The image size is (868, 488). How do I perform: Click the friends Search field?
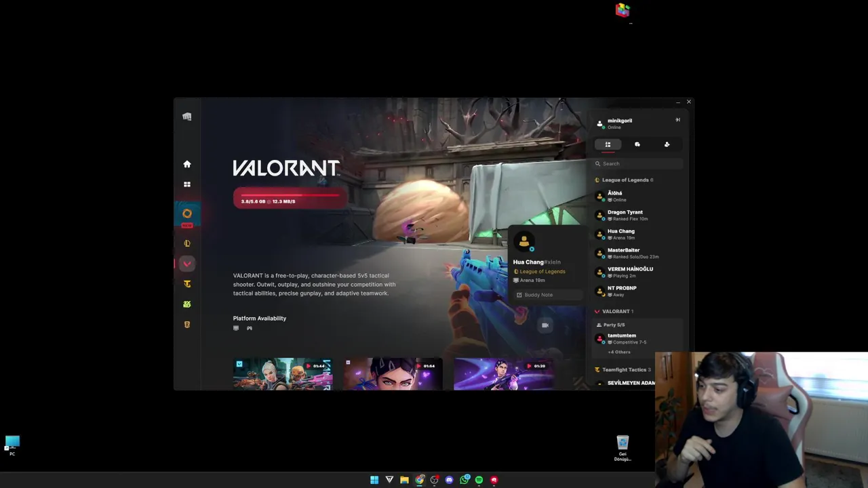click(x=637, y=163)
